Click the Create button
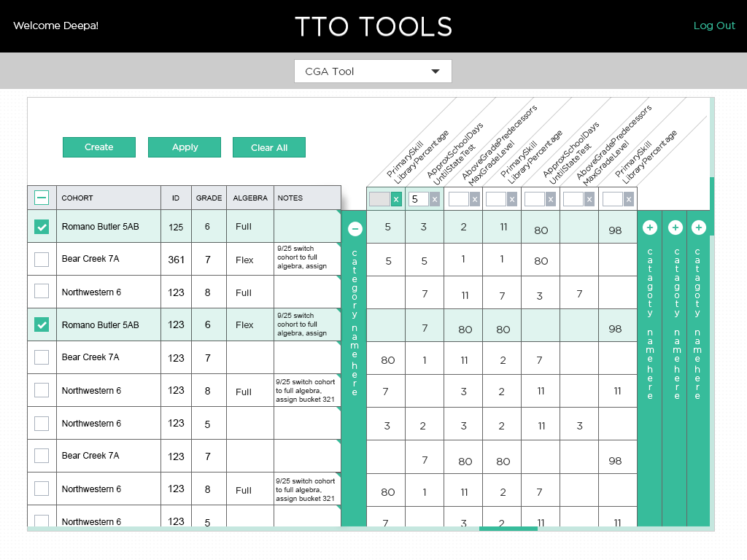The height and width of the screenshot is (560, 747). click(x=99, y=147)
